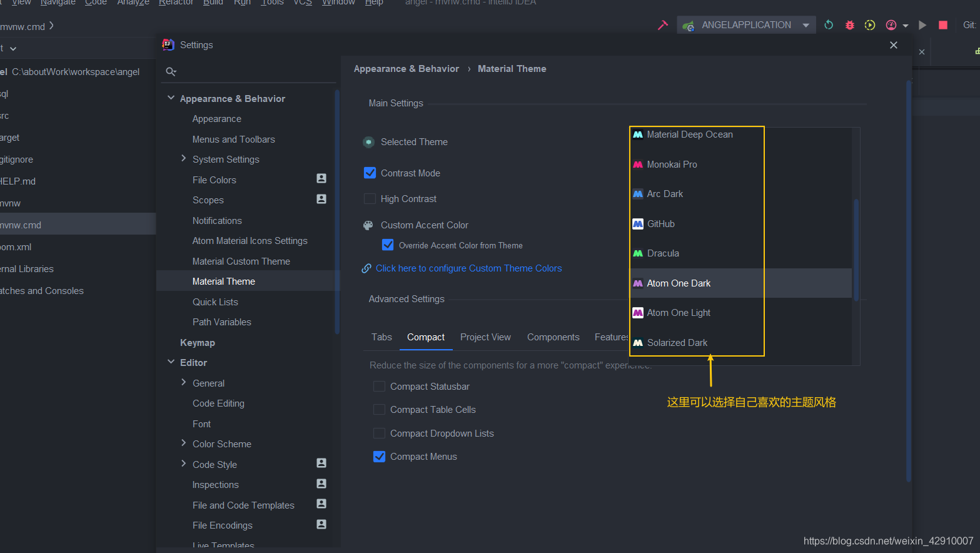980x553 pixels.
Task: Click the Material Deep Ocean theme icon
Action: point(638,134)
